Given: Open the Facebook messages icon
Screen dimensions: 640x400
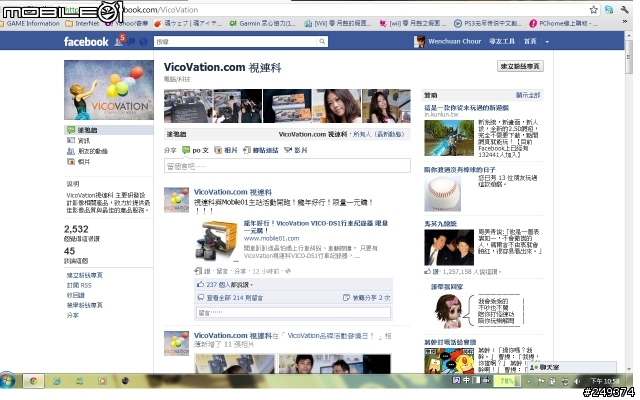Looking at the screenshot, I should [x=132, y=42].
